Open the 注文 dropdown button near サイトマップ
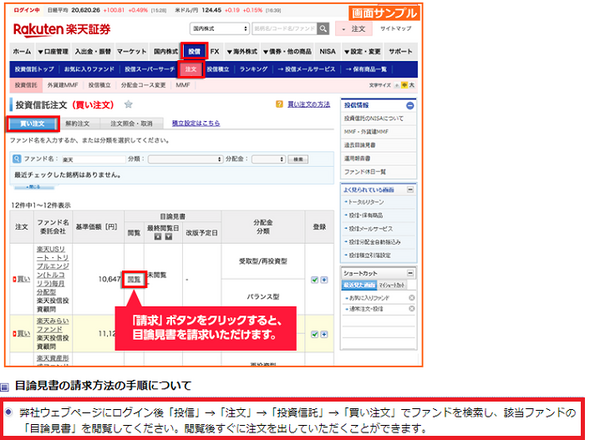 click(354, 29)
